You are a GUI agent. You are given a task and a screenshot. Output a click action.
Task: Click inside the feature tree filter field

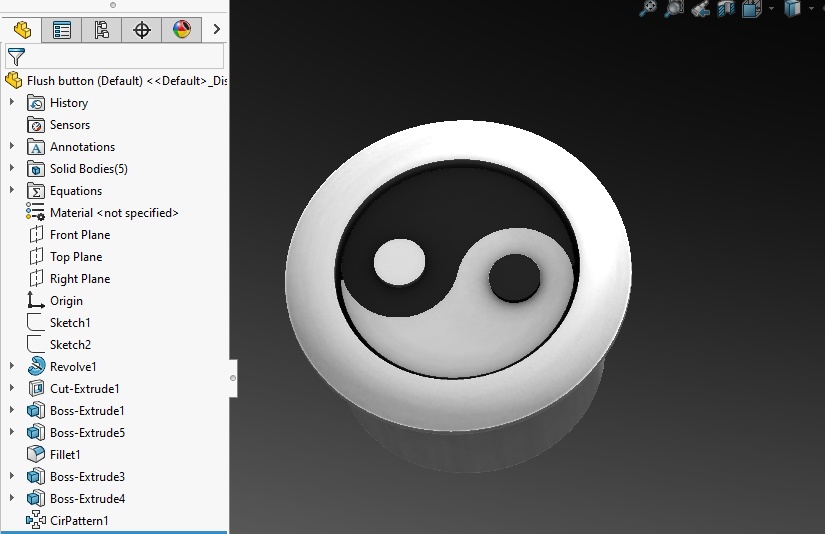pos(115,56)
